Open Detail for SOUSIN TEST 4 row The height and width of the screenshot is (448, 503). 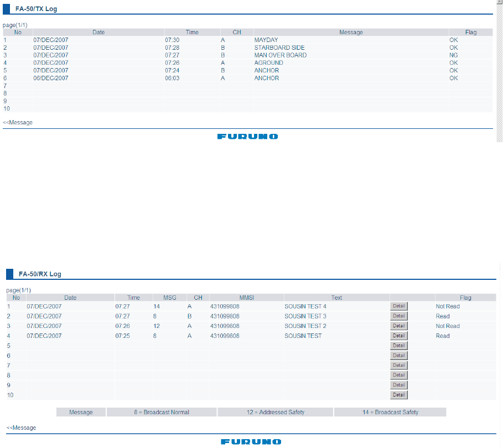[399, 306]
